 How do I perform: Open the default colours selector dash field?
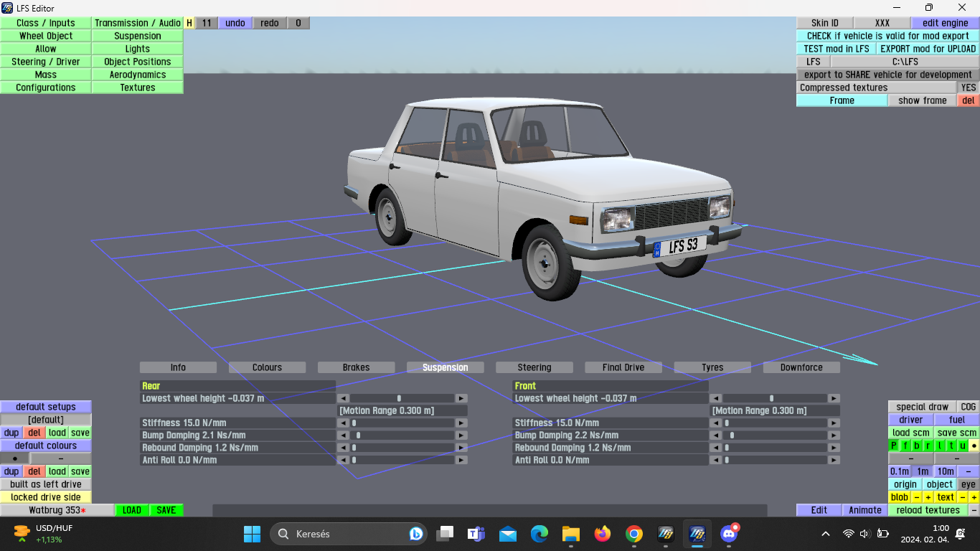tap(60, 458)
